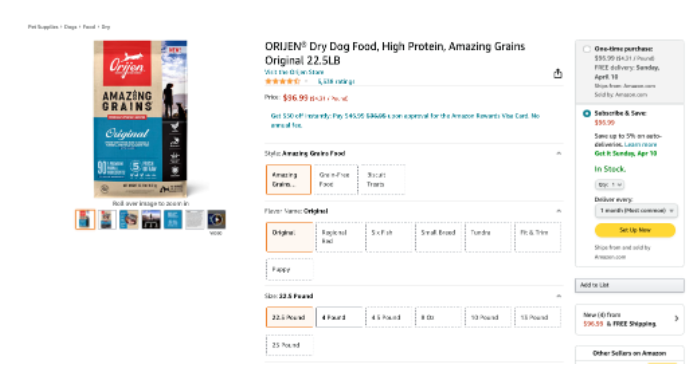696x374 pixels.
Task: Open the quantity dropdown
Action: tap(609, 185)
